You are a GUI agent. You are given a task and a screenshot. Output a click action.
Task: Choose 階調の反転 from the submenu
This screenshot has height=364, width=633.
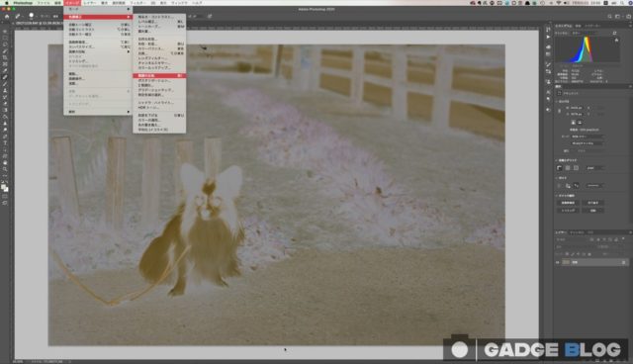click(x=159, y=76)
